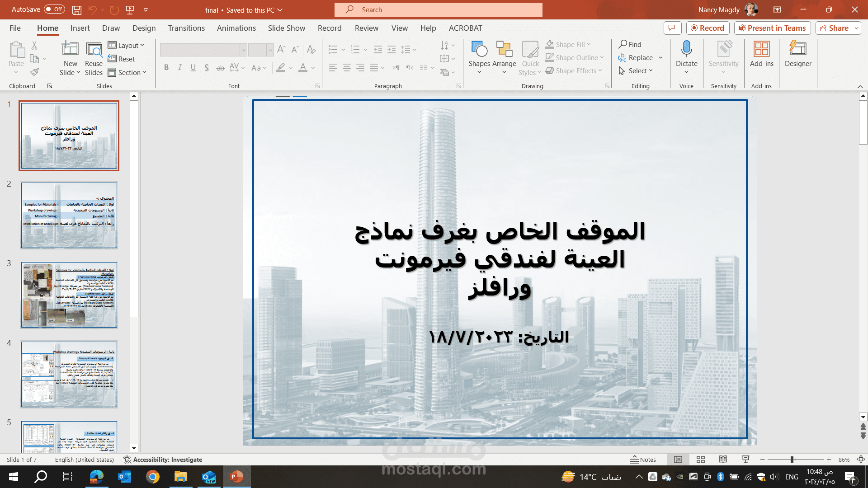Click the Replace button
Screen dimensions: 868x488
pyautogui.click(x=636, y=58)
